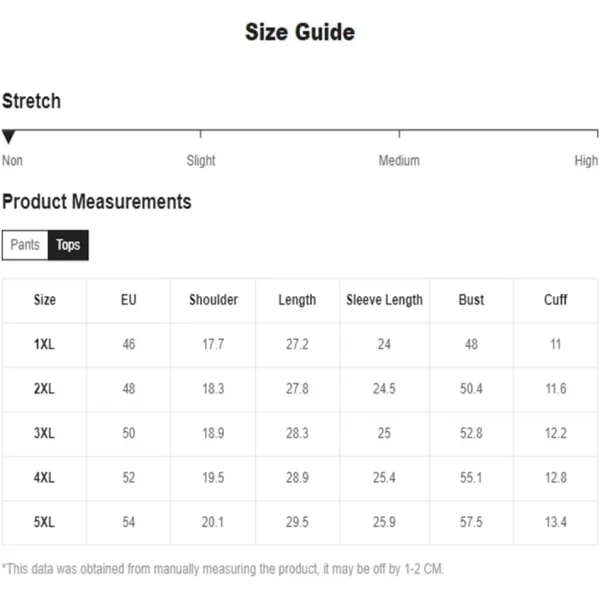The width and height of the screenshot is (600, 600).
Task: Click the Medium stretch label
Action: coord(399,160)
